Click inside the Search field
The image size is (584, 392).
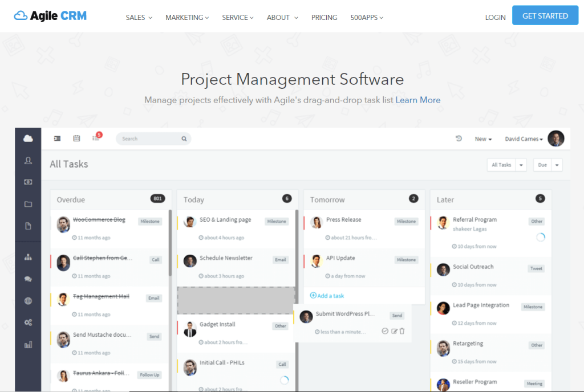coord(153,138)
